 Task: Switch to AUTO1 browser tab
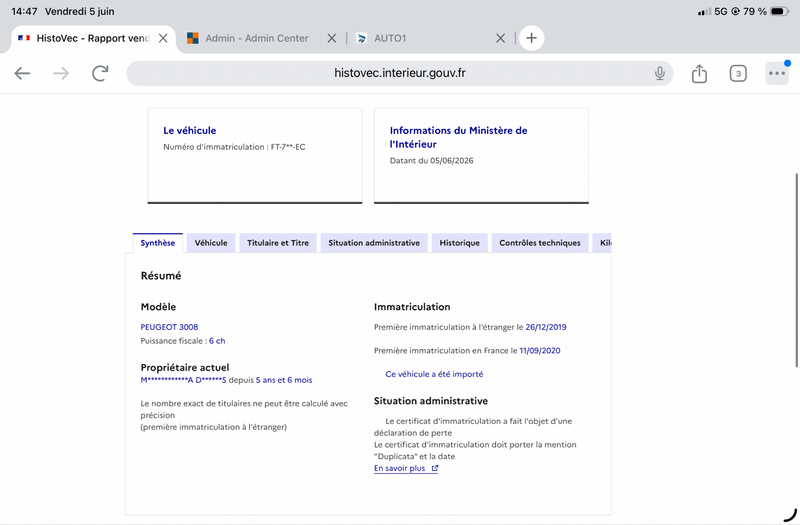coord(390,38)
